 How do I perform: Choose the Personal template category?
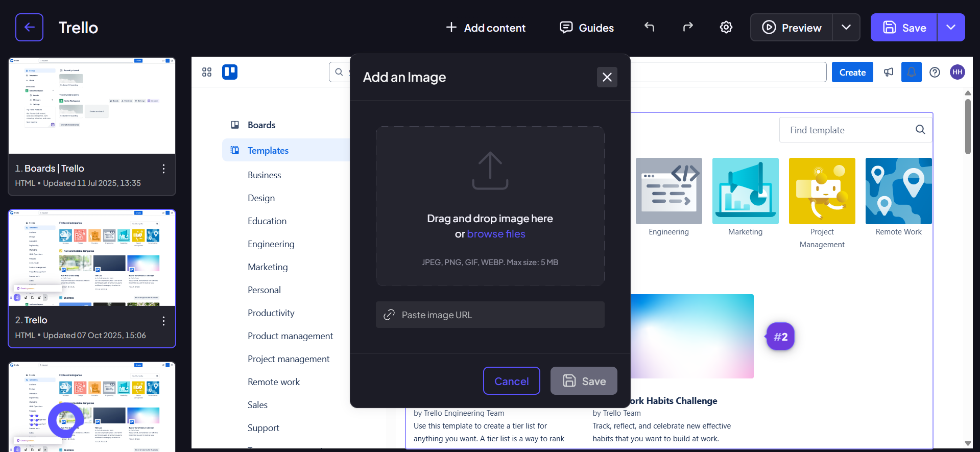pyautogui.click(x=264, y=290)
